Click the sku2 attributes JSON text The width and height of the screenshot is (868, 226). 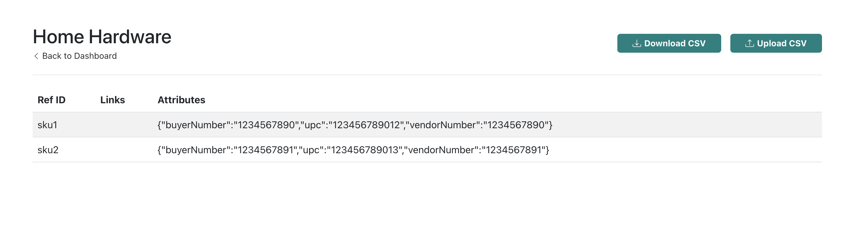click(353, 150)
